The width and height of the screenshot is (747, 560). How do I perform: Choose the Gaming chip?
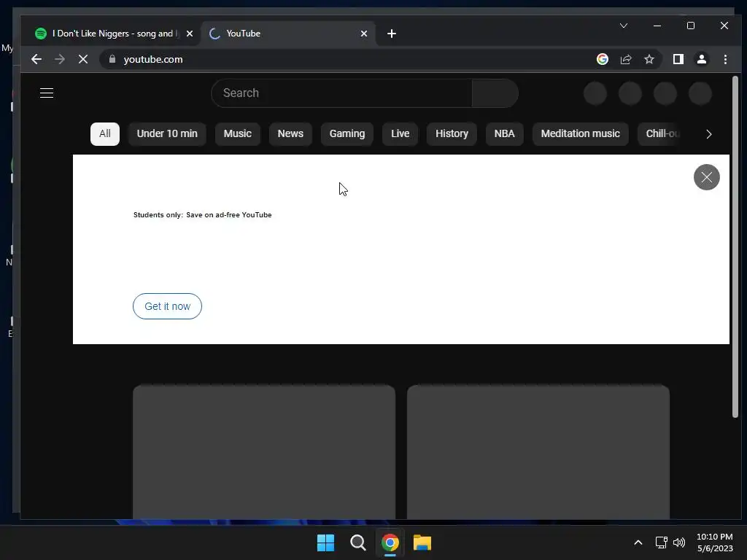pyautogui.click(x=347, y=134)
